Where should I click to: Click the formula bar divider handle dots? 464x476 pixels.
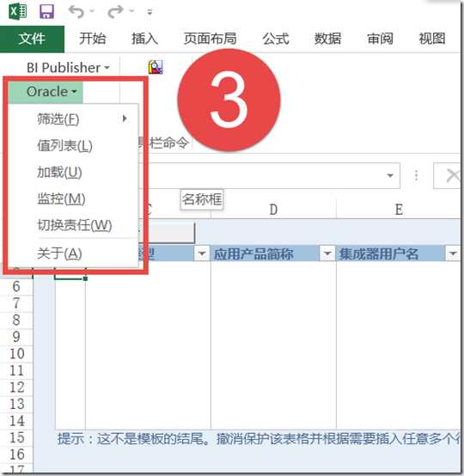pos(417,175)
